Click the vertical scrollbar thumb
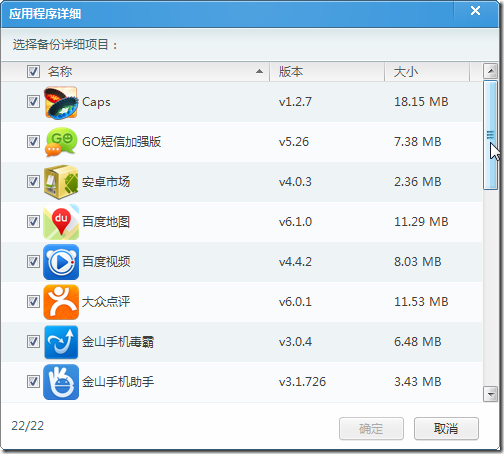Screen dimensions: 504x454 click(x=490, y=135)
